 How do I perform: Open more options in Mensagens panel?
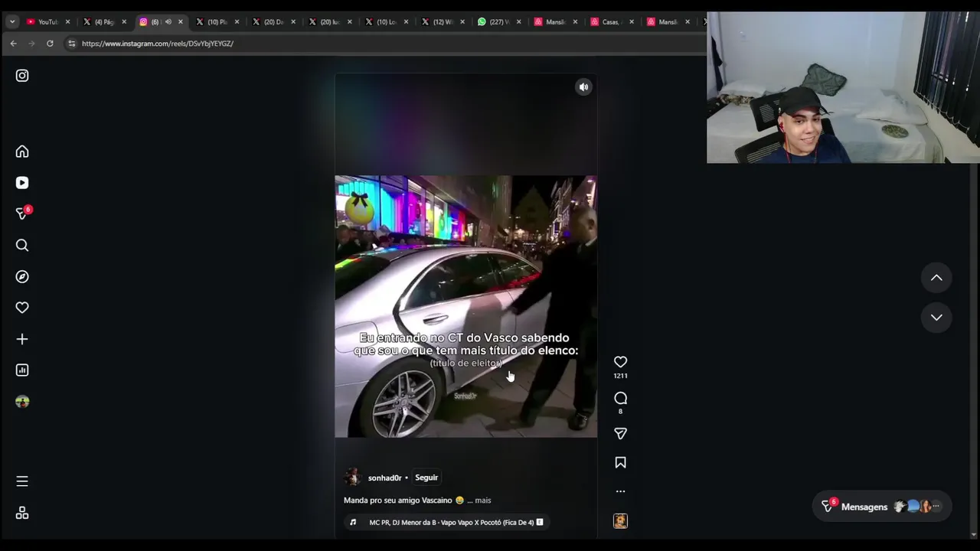click(936, 507)
